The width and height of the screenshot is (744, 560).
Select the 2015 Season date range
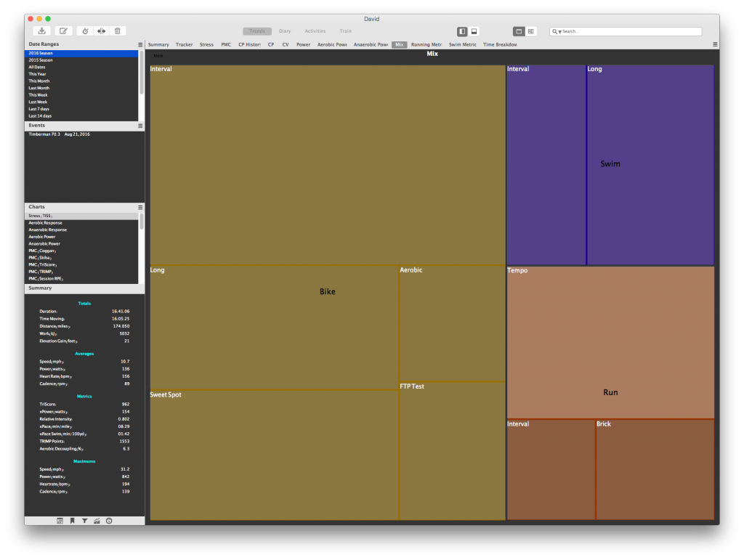81,60
